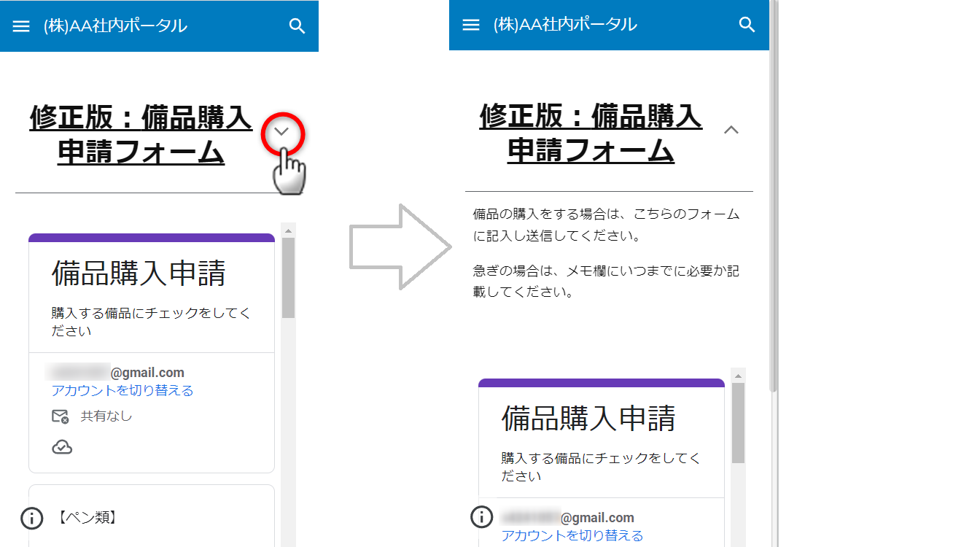This screenshot has width=980, height=547.
Task: Click the search icon in the left portal header
Action: click(297, 26)
